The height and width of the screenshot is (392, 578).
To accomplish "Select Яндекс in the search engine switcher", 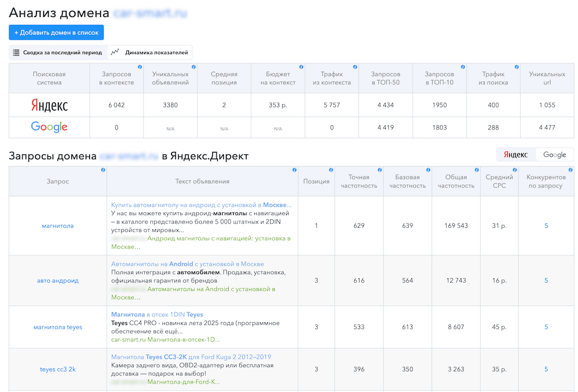I will click(x=516, y=155).
